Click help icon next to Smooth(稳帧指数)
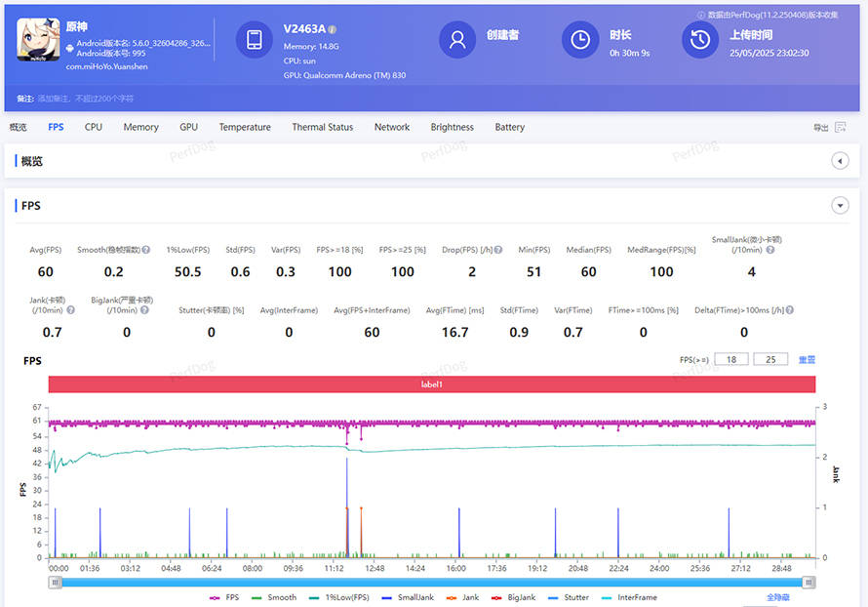This screenshot has height=607, width=868. pyautogui.click(x=146, y=250)
